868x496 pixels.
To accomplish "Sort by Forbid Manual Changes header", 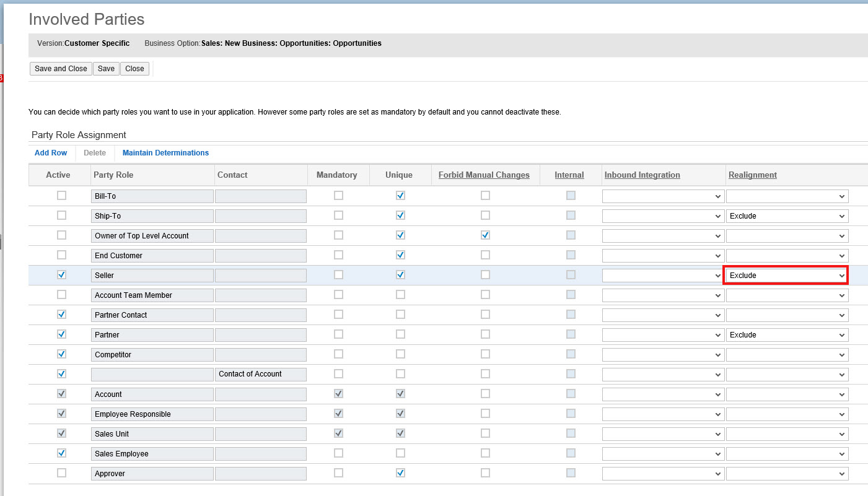I will pyautogui.click(x=484, y=175).
